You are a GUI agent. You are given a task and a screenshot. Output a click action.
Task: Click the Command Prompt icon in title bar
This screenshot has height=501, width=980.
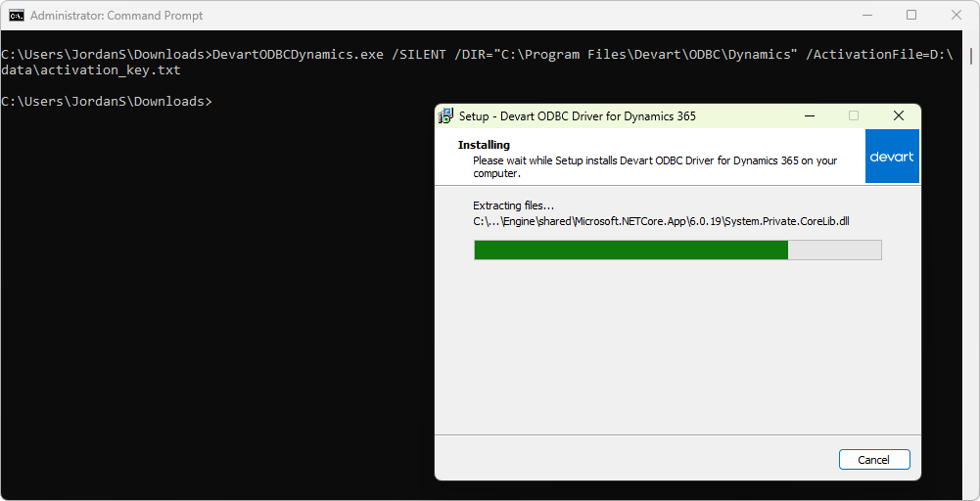point(17,15)
